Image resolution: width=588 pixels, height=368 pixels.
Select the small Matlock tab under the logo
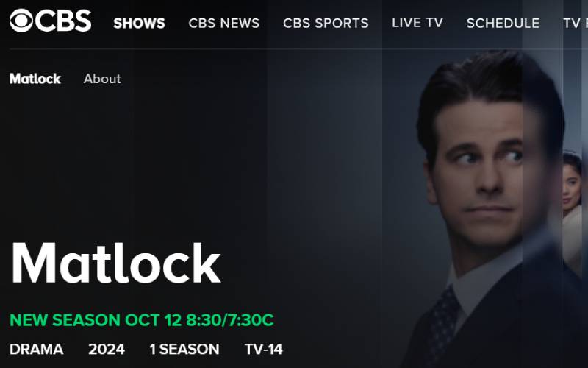pos(35,79)
